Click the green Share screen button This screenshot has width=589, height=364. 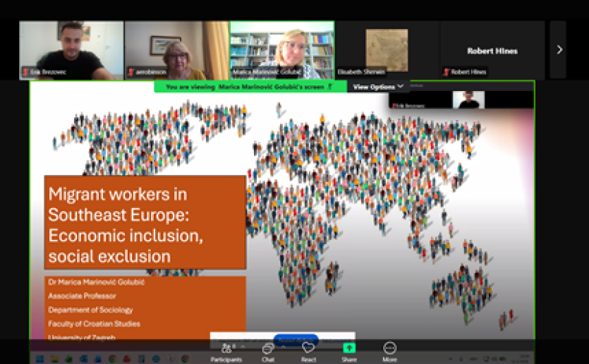pyautogui.click(x=349, y=352)
